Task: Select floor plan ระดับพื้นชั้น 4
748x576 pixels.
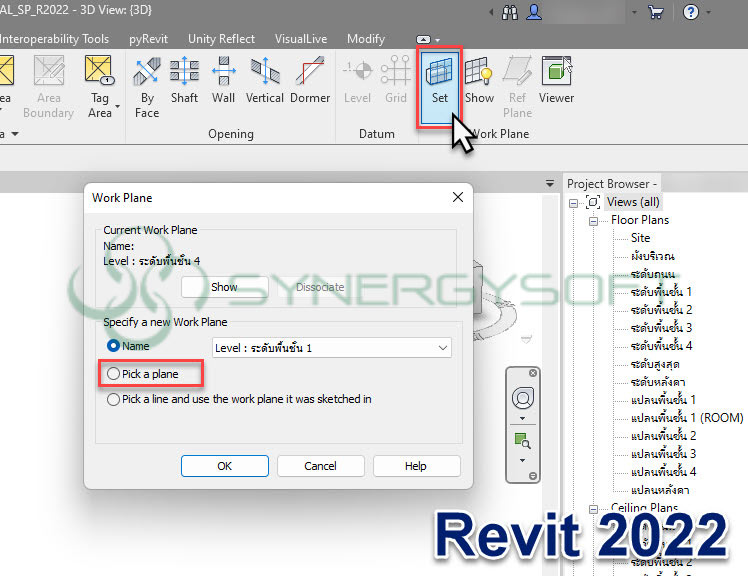Action: pyautogui.click(x=661, y=346)
